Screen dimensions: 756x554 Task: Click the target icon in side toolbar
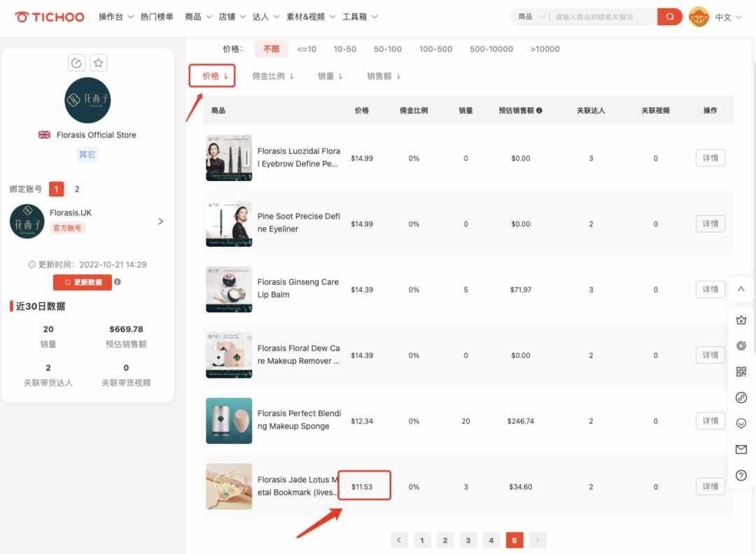[x=741, y=346]
